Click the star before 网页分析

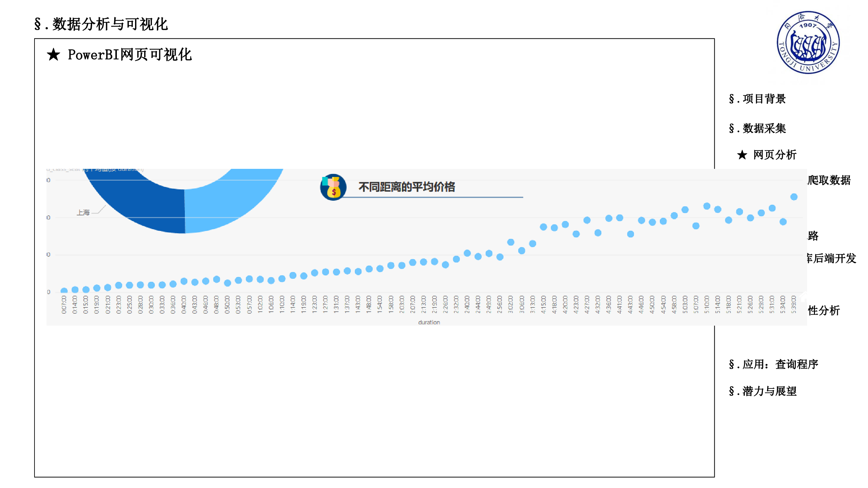pyautogui.click(x=742, y=155)
